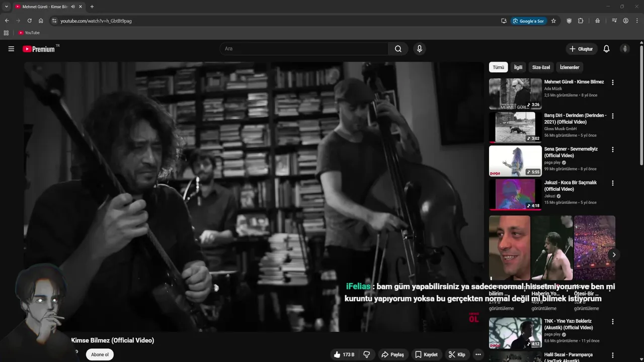Image resolution: width=644 pixels, height=362 pixels.
Task: Click Ada Müzik channel name
Action: pyautogui.click(x=553, y=89)
